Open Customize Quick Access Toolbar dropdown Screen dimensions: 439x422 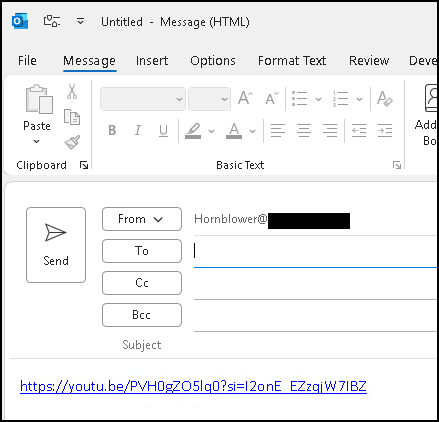pos(80,21)
